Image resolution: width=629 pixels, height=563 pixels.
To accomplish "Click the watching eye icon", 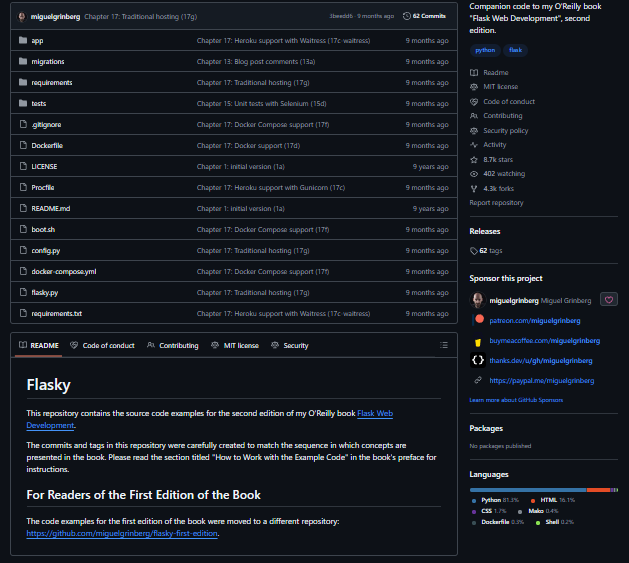I will point(474,174).
